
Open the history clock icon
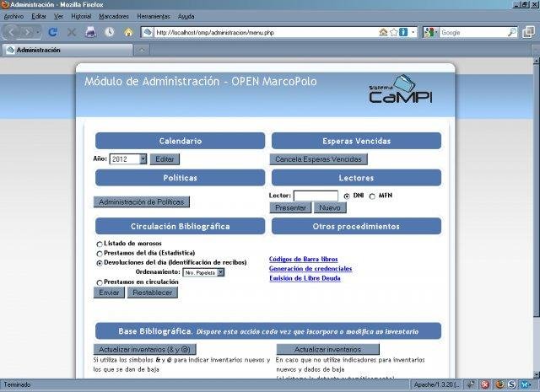click(110, 32)
